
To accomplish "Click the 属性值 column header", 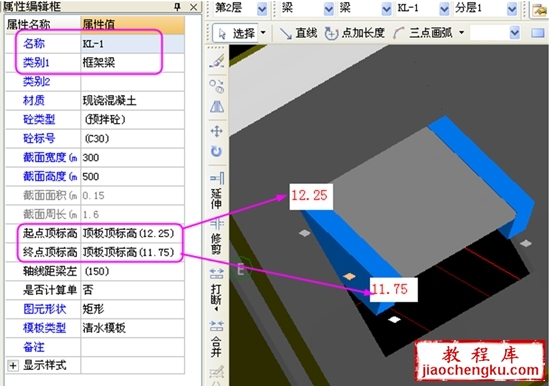I will pyautogui.click(x=133, y=25).
